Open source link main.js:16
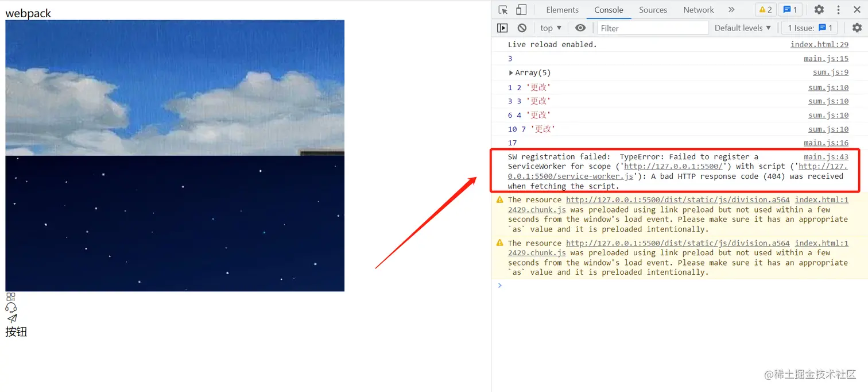This screenshot has width=868, height=392. pos(826,143)
